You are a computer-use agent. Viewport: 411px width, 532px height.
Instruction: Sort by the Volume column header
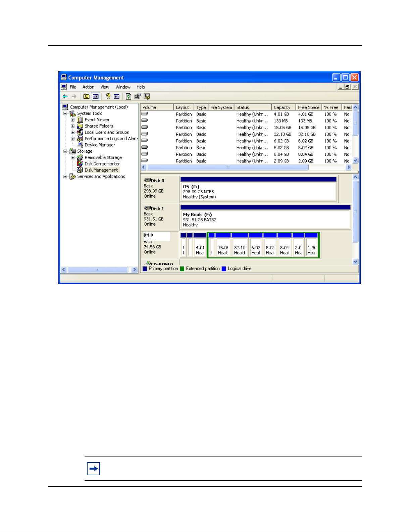(x=157, y=107)
